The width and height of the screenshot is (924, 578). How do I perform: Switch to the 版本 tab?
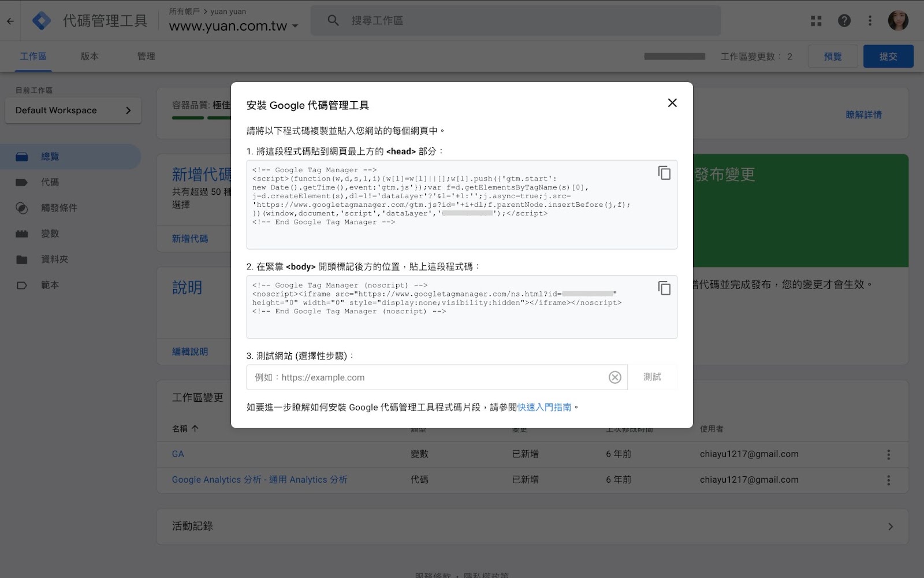[90, 57]
